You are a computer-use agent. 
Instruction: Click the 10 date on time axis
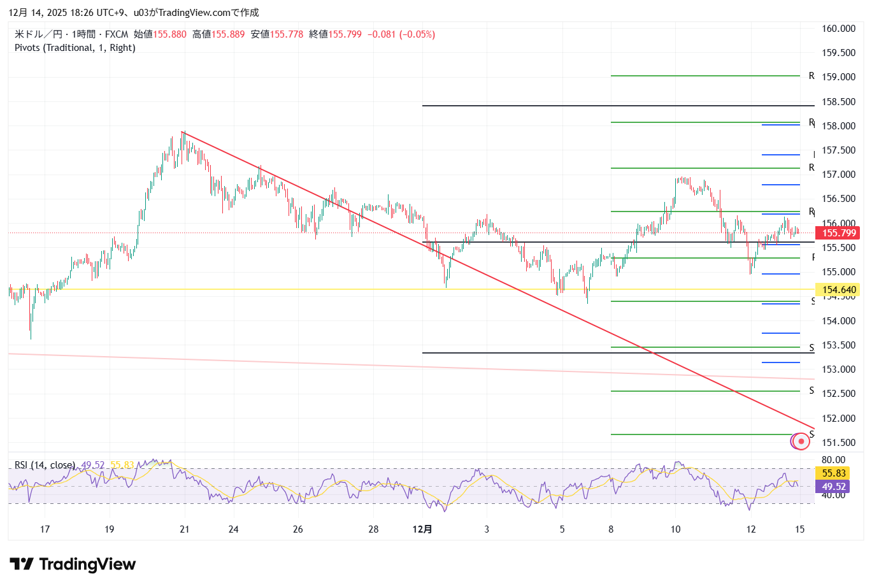tap(675, 529)
